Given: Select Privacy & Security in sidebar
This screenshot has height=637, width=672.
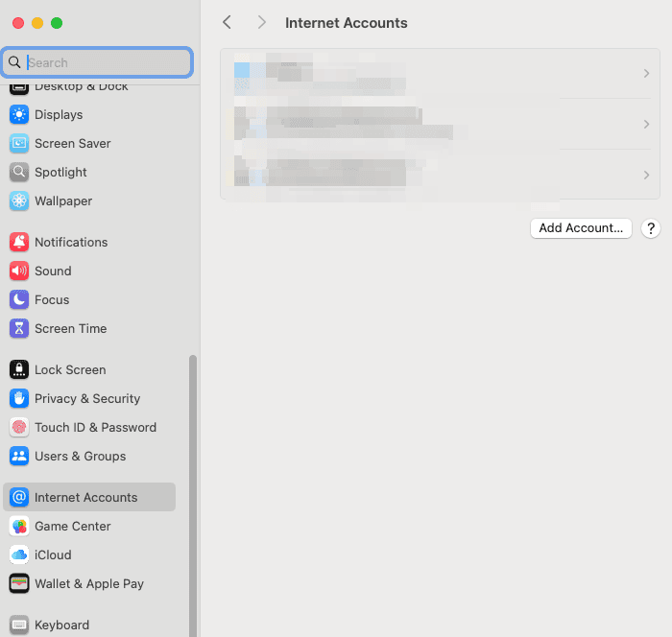Looking at the screenshot, I should tap(87, 399).
